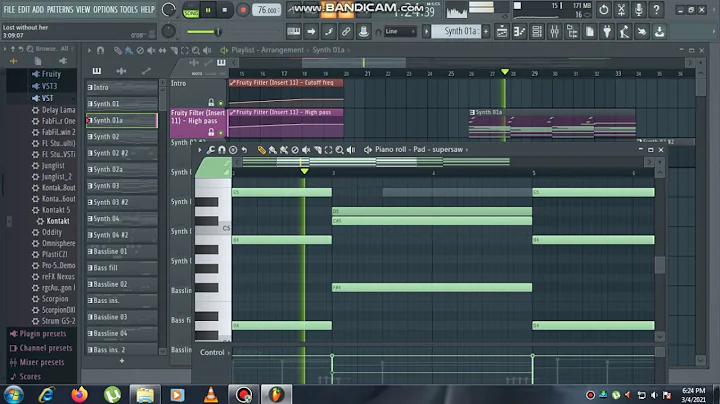Open the plugin picker plug icon
Viewport: 720px width, 404px height.
tap(607, 32)
